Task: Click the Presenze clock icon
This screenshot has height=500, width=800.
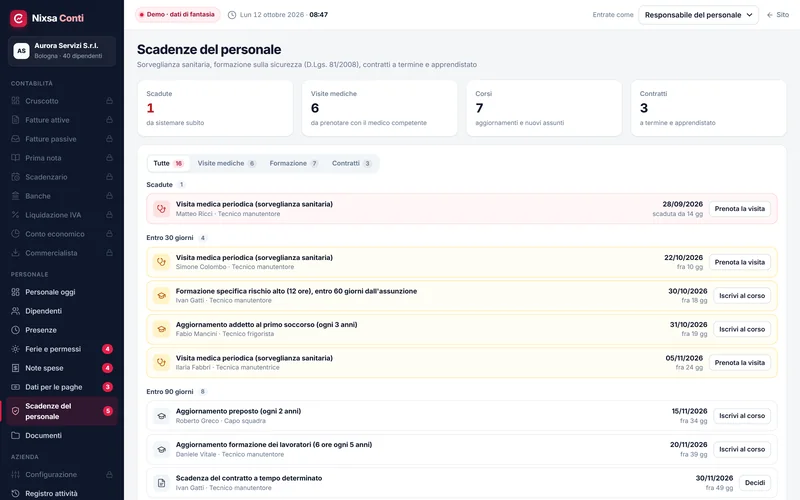Action: (15, 330)
